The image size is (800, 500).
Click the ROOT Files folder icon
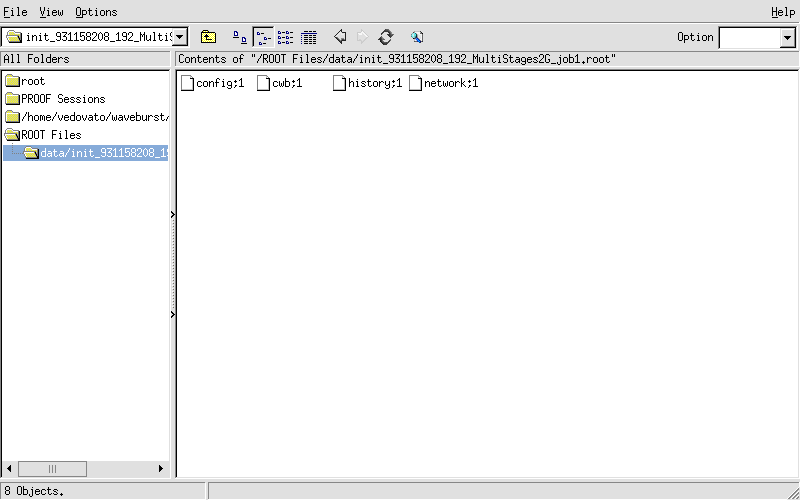(12, 135)
